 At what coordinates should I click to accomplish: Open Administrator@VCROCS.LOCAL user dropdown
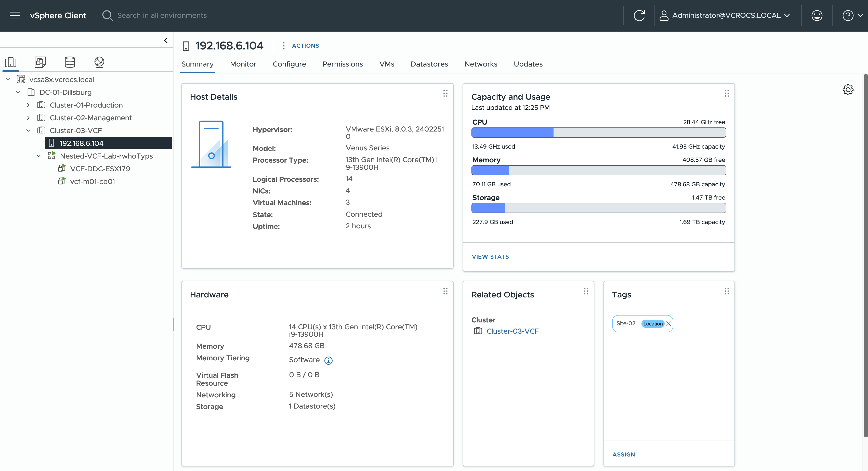tap(726, 16)
